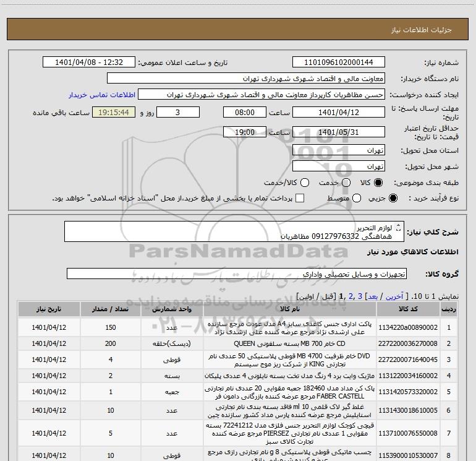
Task: Click the remaining days field showing 3
Action: pyautogui.click(x=178, y=112)
